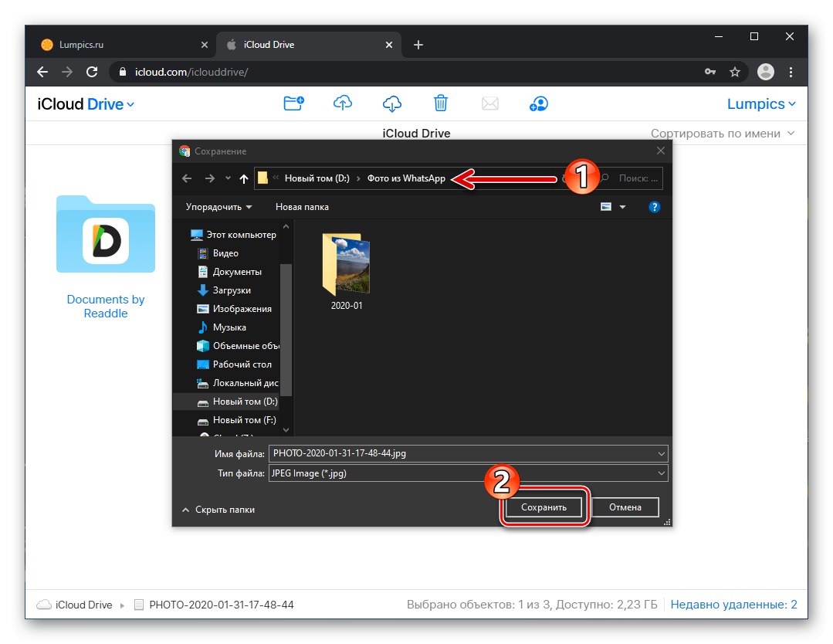Open the Chrome three-dot menu
This screenshot has height=644, width=833.
791,71
